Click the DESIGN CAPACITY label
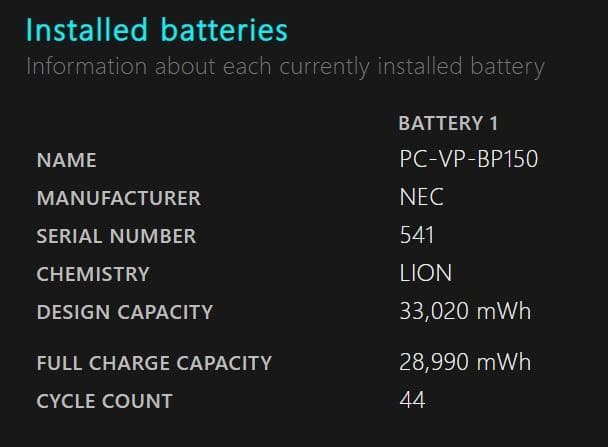This screenshot has width=608, height=447. (124, 312)
